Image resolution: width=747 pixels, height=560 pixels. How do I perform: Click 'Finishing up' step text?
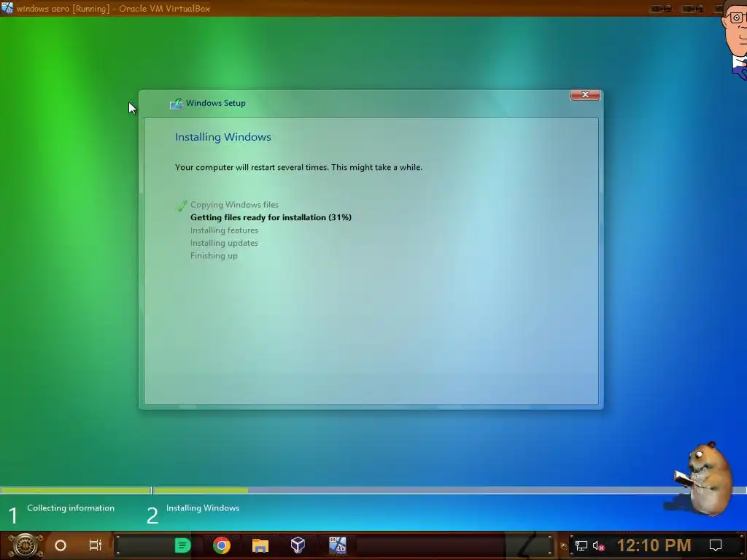pos(214,256)
